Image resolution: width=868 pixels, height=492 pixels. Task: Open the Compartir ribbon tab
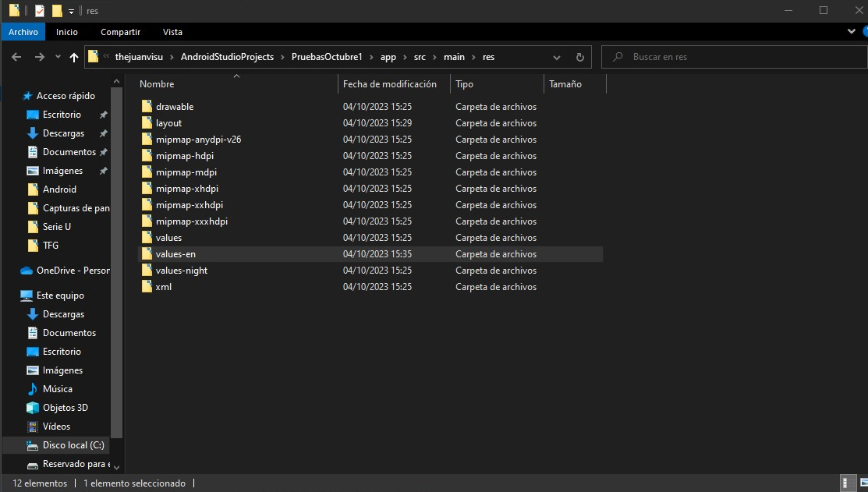point(120,32)
